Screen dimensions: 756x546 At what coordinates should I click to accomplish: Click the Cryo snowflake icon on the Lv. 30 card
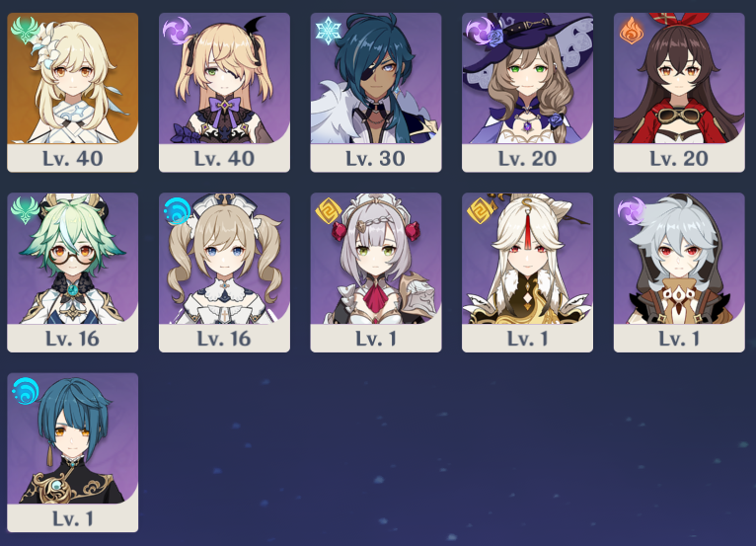point(328,31)
